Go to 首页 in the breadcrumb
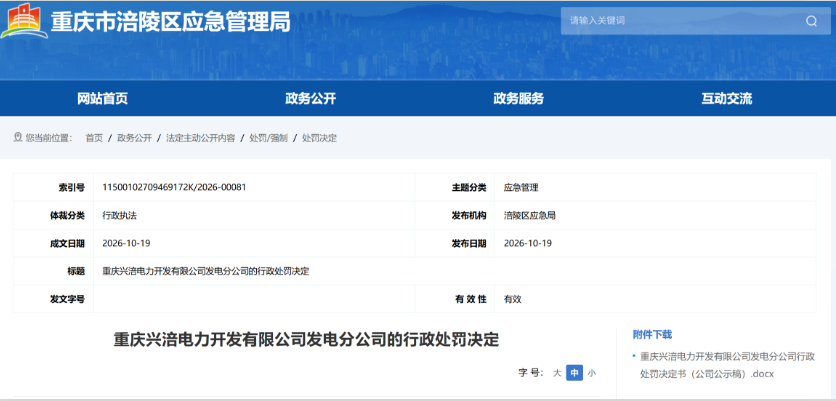The width and height of the screenshot is (836, 401). click(x=94, y=138)
